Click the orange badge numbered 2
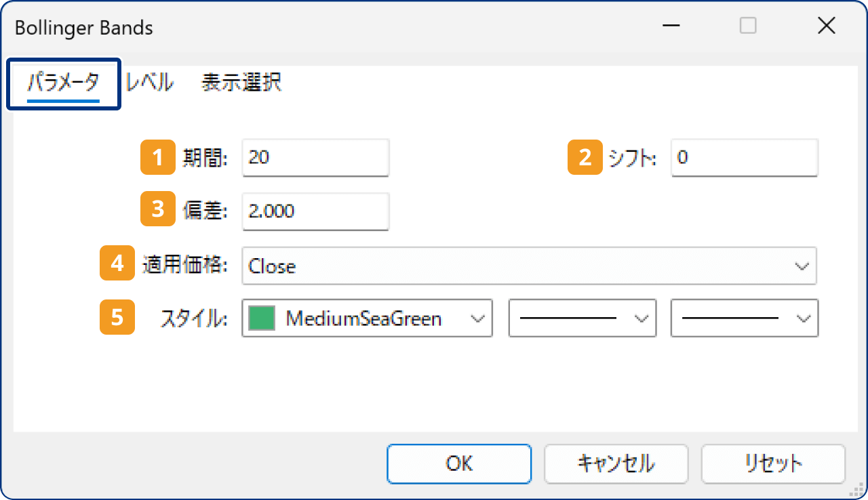This screenshot has height=500, width=868. pyautogui.click(x=584, y=157)
